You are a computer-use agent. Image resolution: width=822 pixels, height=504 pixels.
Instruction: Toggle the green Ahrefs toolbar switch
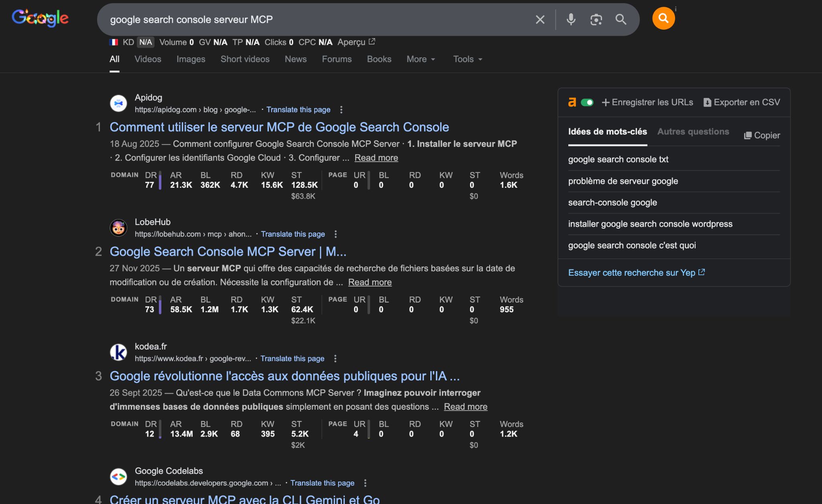tap(587, 102)
